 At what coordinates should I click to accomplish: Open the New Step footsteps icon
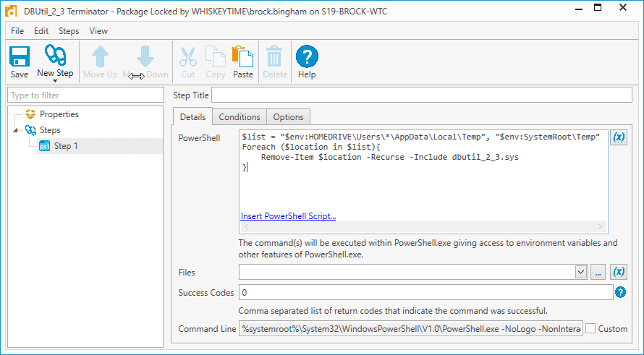(x=56, y=55)
